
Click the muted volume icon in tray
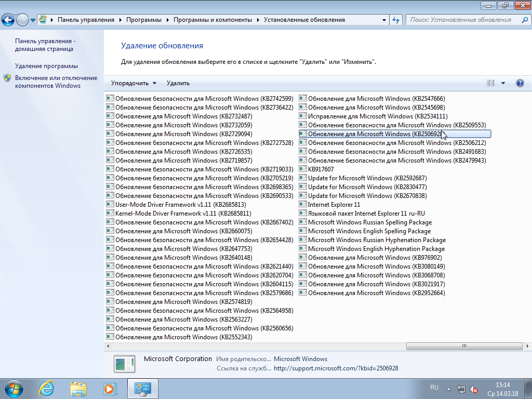coord(474,389)
